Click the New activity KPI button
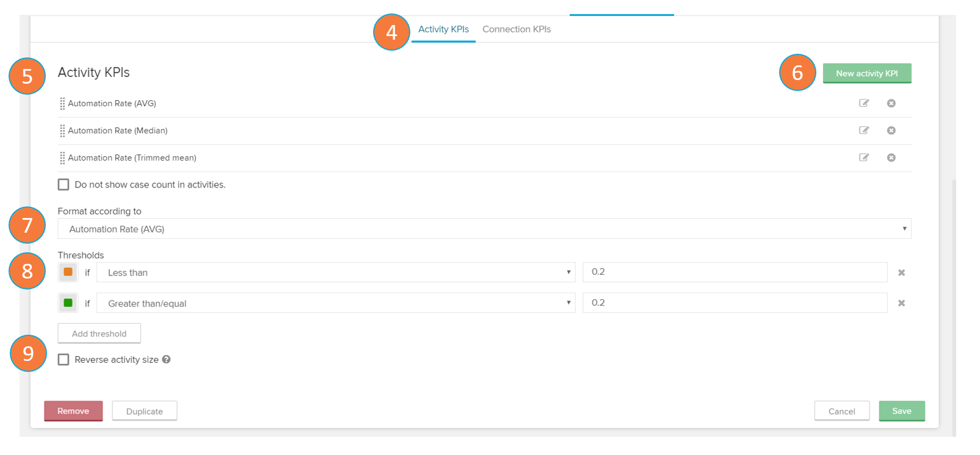The height and width of the screenshot is (455, 980). tap(866, 73)
